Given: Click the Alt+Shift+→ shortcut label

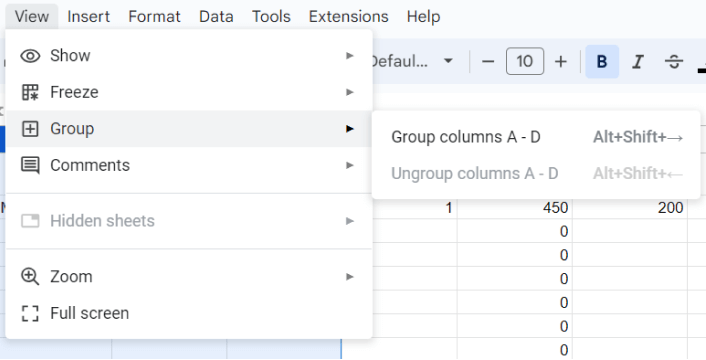Looking at the screenshot, I should pyautogui.click(x=638, y=137).
